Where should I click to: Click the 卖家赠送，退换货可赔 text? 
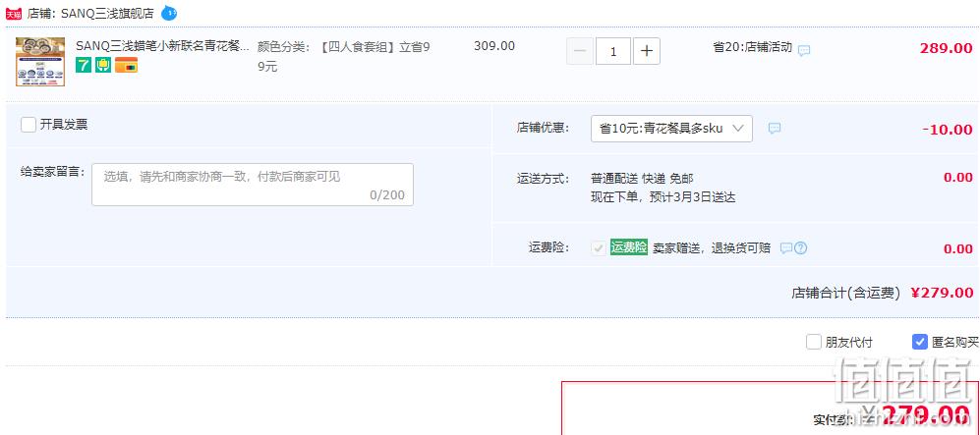coord(712,248)
